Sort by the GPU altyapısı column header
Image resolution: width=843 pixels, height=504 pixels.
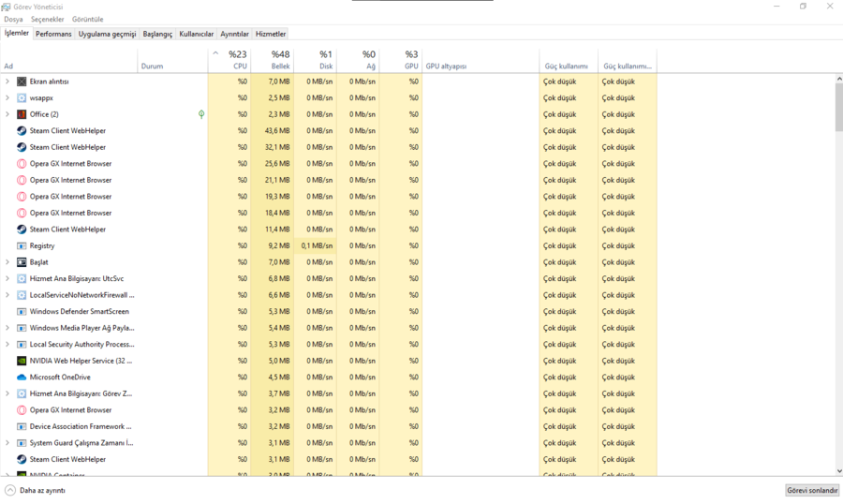pos(481,60)
